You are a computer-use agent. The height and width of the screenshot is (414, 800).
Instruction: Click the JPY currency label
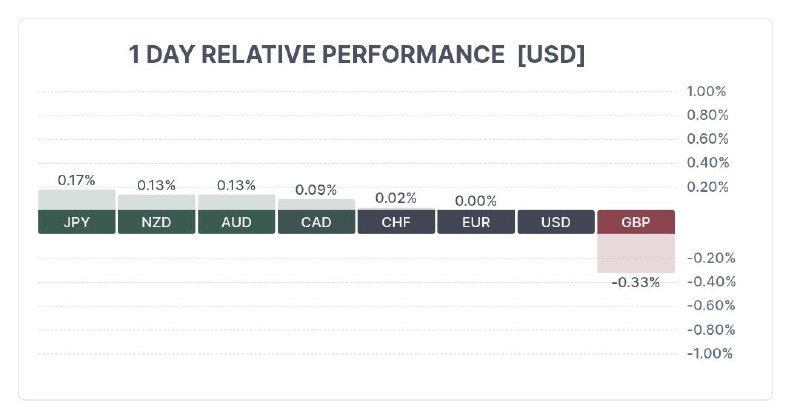(77, 222)
